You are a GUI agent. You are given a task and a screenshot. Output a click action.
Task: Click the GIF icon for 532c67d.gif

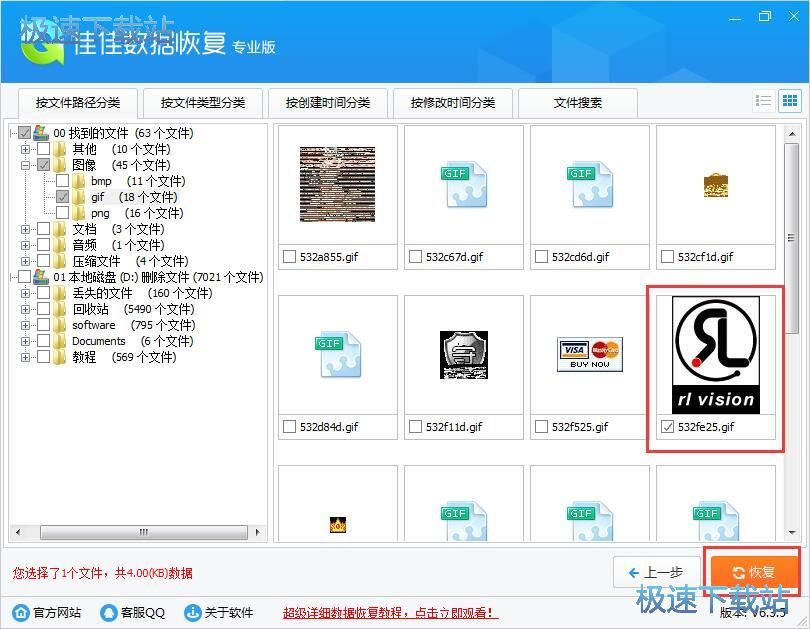[x=464, y=184]
